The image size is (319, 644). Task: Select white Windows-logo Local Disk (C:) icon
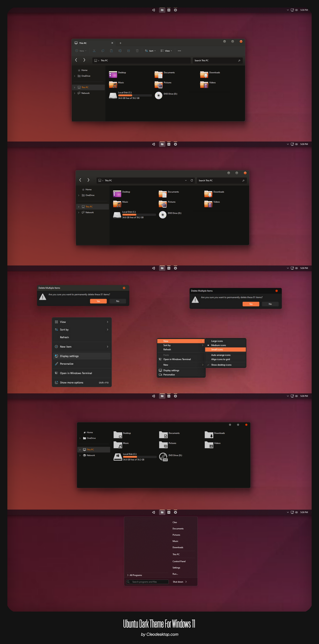tap(118, 457)
